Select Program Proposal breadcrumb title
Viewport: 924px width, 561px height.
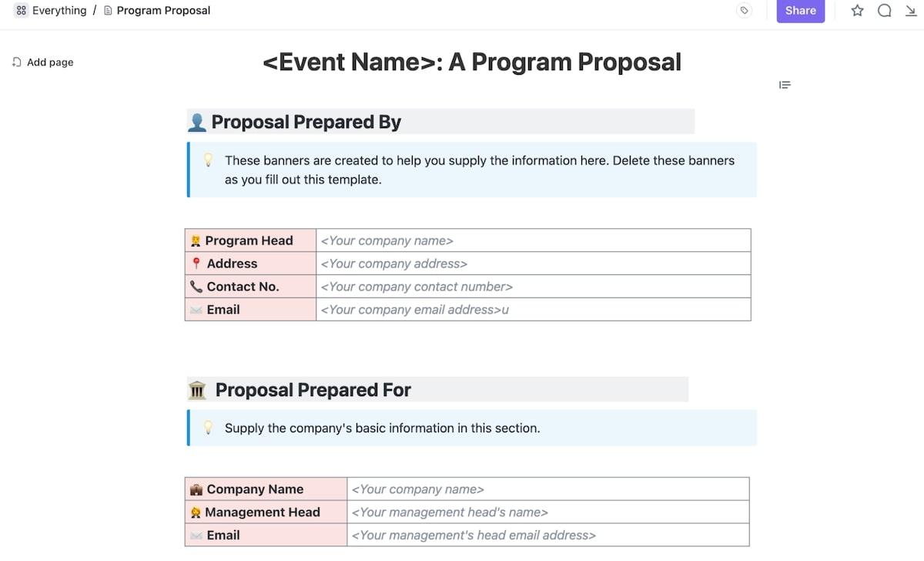[x=163, y=11]
